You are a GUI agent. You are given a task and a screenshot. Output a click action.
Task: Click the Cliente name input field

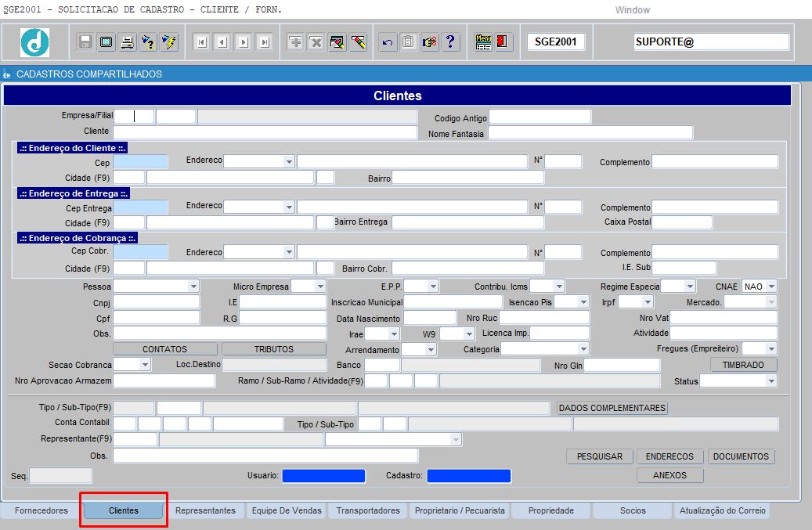point(265,132)
